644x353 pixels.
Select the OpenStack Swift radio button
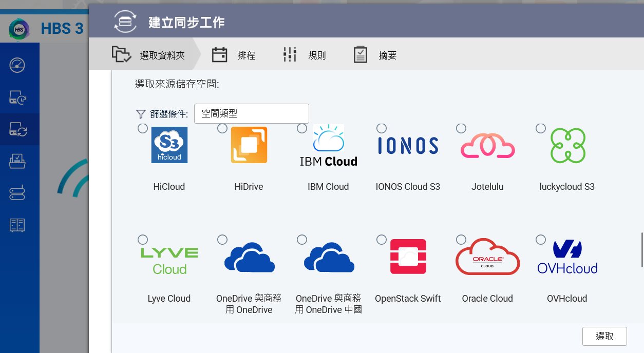click(x=382, y=240)
